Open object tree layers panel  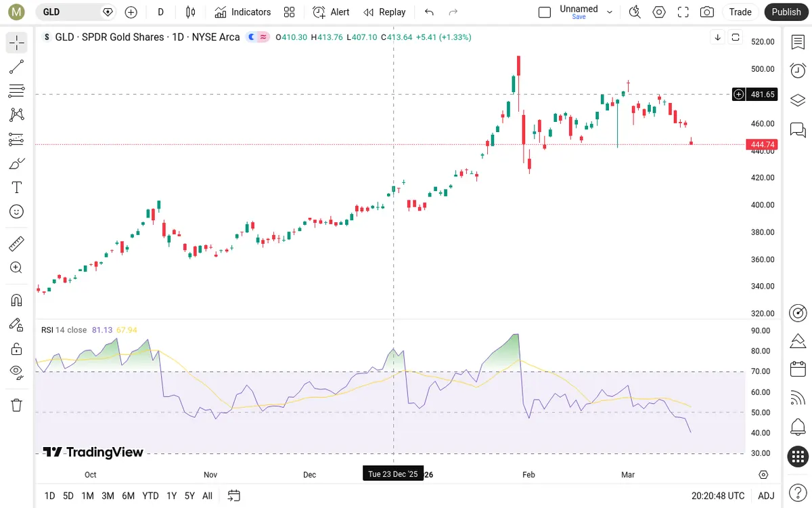coord(798,100)
